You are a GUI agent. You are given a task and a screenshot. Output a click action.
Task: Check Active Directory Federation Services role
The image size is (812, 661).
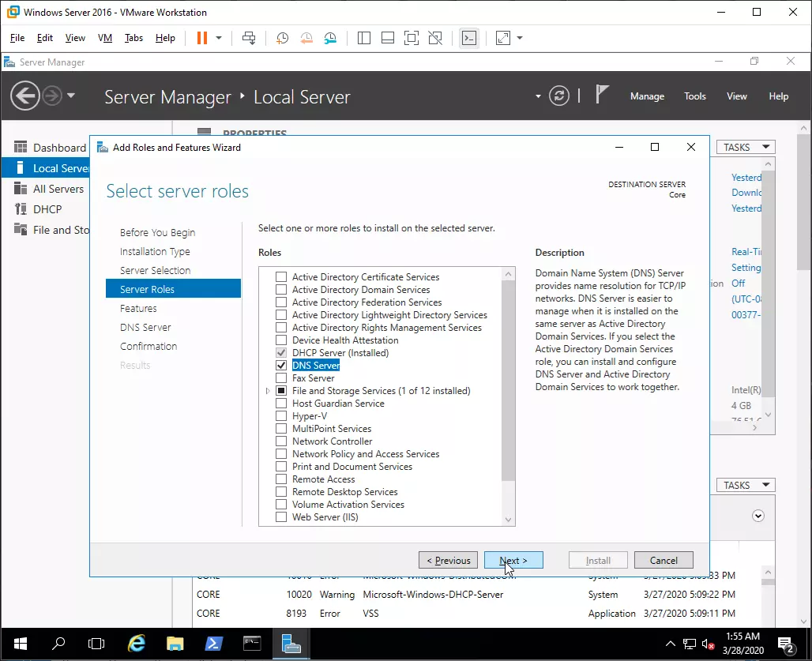(x=281, y=302)
